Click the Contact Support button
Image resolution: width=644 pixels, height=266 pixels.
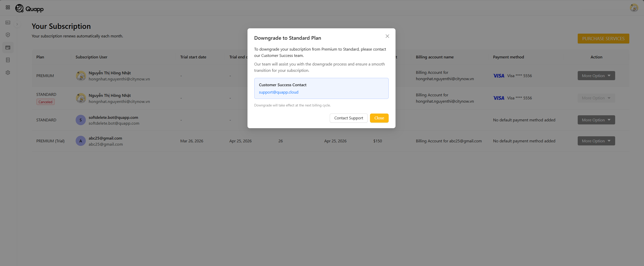[348, 118]
